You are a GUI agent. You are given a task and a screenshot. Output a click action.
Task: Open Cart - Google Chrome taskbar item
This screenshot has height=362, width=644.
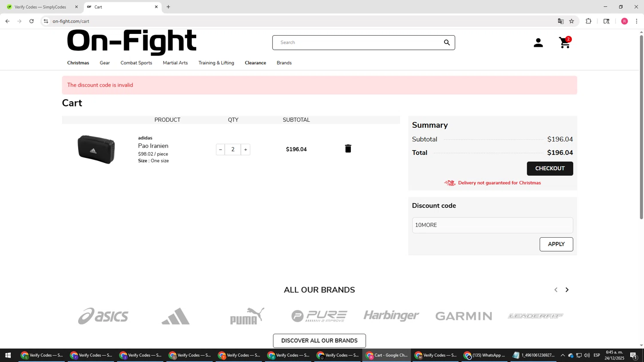[x=387, y=355]
